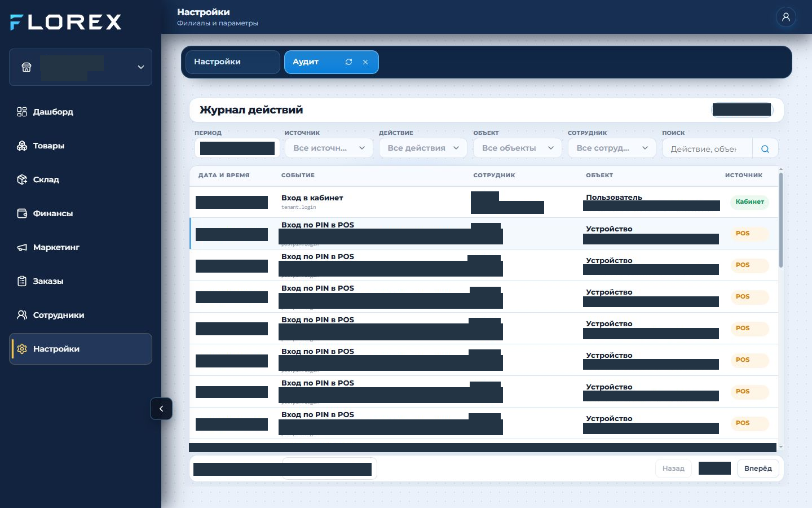
Task: Open the Период date field
Action: coord(237,148)
